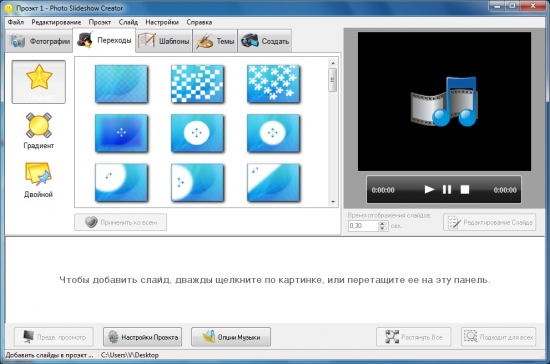This screenshot has width=550, height=364.
Task: Pick the middle-row right circle transition
Action: (273, 133)
